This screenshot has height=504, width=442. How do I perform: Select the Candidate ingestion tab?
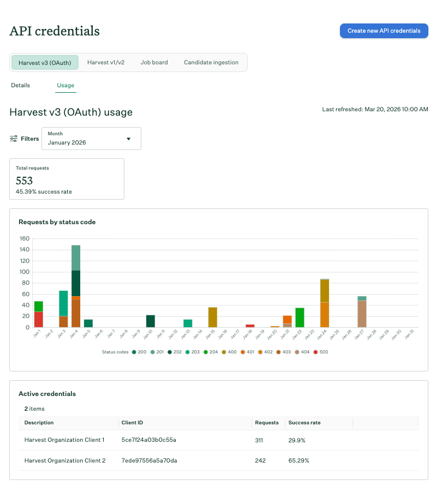click(x=211, y=63)
